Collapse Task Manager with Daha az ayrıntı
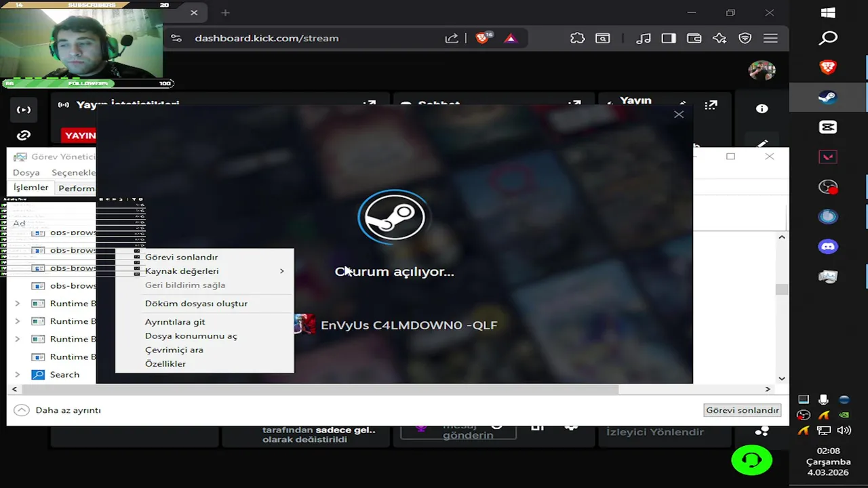The image size is (868, 488). click(x=57, y=410)
